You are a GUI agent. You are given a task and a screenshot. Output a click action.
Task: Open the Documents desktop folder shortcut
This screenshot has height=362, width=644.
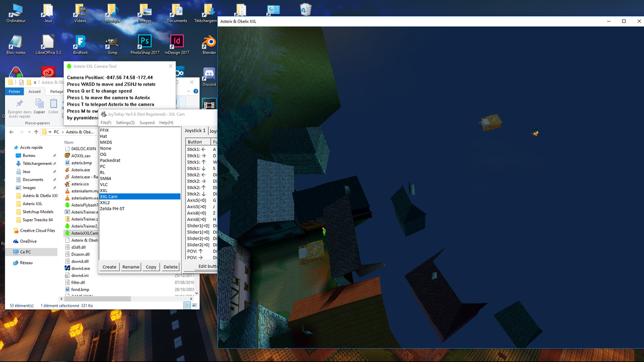[x=177, y=13]
